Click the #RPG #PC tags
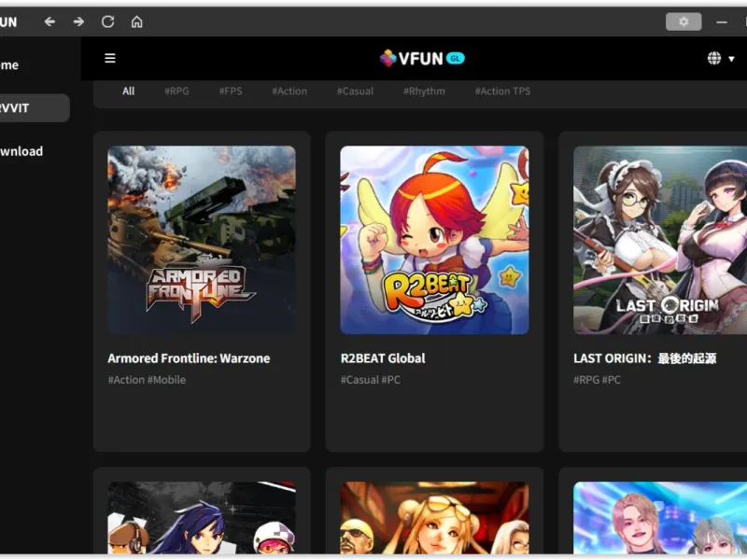 [597, 380]
